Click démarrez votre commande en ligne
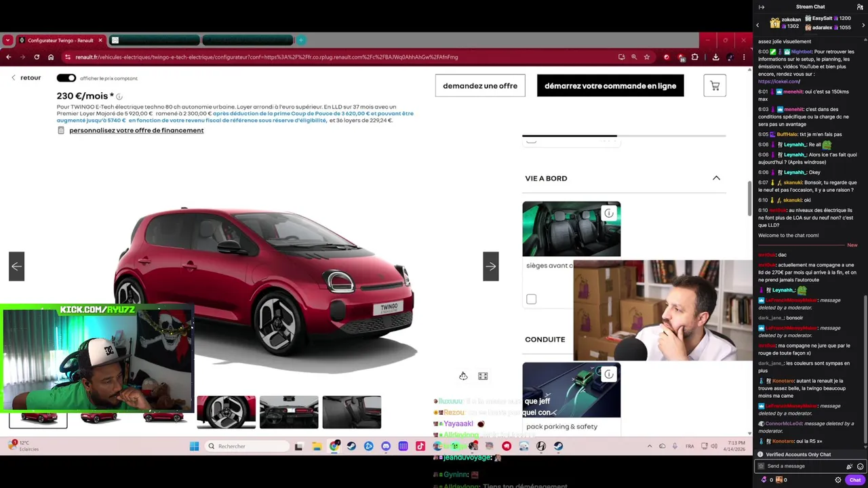This screenshot has width=868, height=488. coord(610,86)
